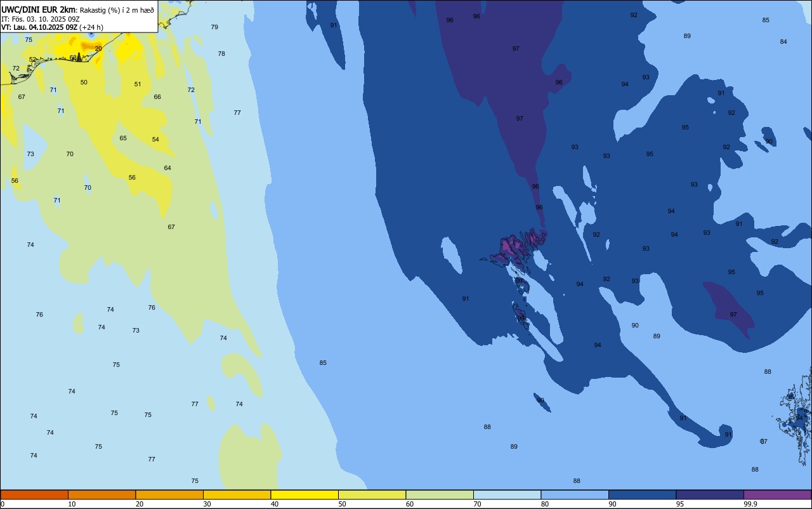Click the humidity value 52 near the coastline
Image resolution: width=812 pixels, height=509 pixels.
[32, 60]
